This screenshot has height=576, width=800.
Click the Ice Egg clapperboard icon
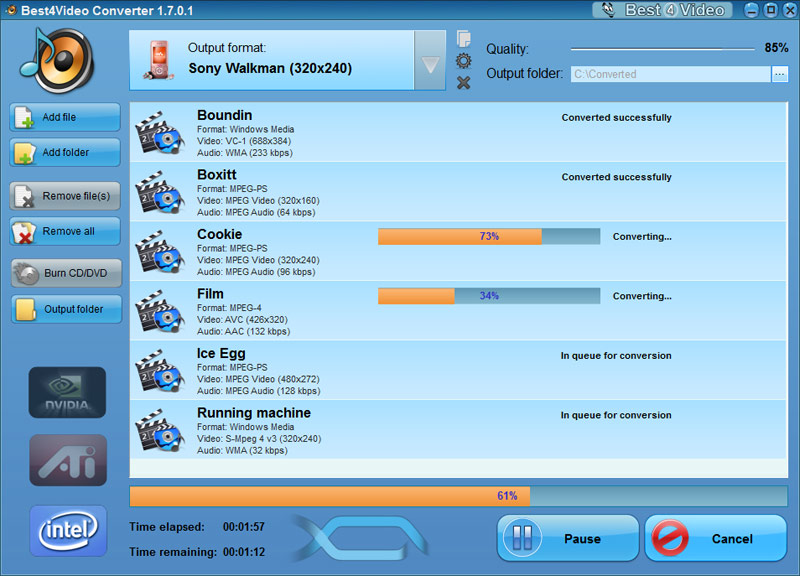(159, 371)
